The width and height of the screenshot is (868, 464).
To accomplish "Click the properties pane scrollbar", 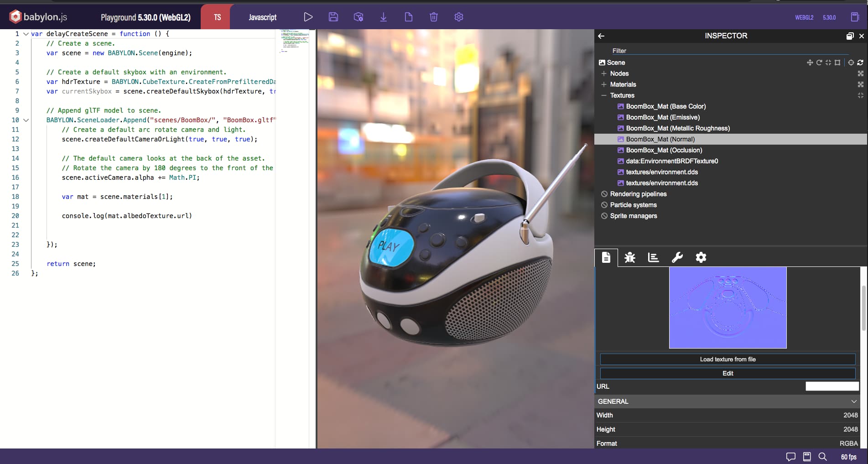I will [x=863, y=308].
